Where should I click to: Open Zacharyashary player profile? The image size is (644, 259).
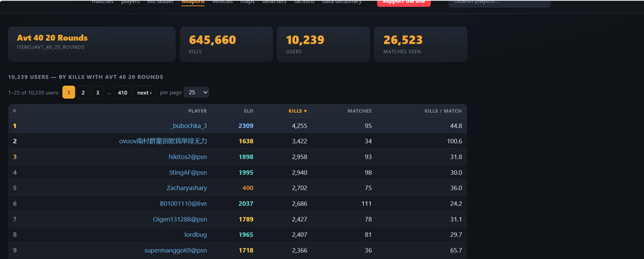tap(187, 188)
